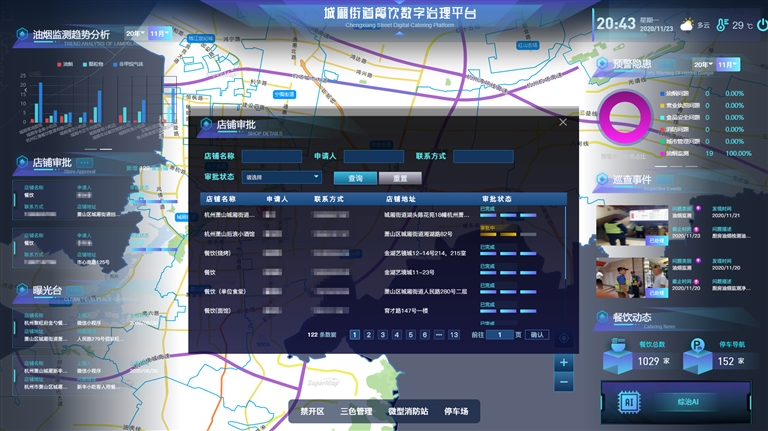Select the 停车场 tab
This screenshot has width=768, height=431.
click(456, 411)
